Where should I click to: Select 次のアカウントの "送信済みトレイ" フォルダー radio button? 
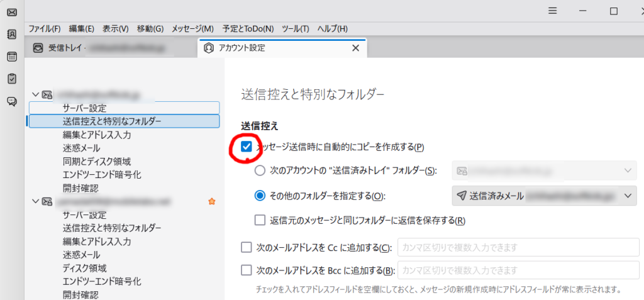pos(260,170)
